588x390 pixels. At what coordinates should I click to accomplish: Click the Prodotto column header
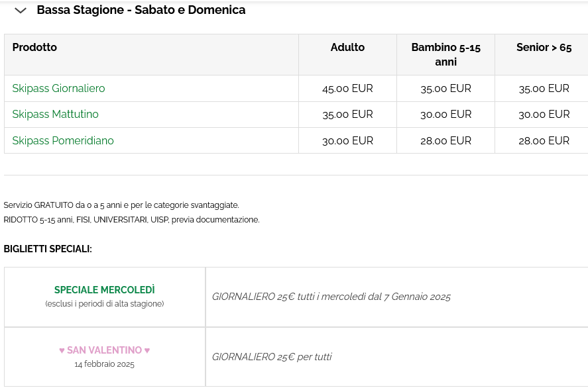[x=34, y=47]
